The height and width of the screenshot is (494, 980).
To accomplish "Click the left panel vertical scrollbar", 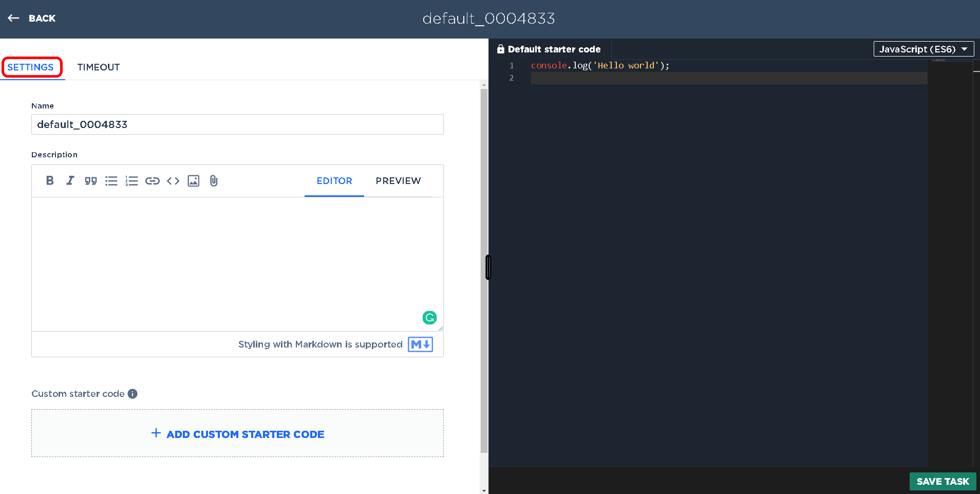I will (484, 271).
